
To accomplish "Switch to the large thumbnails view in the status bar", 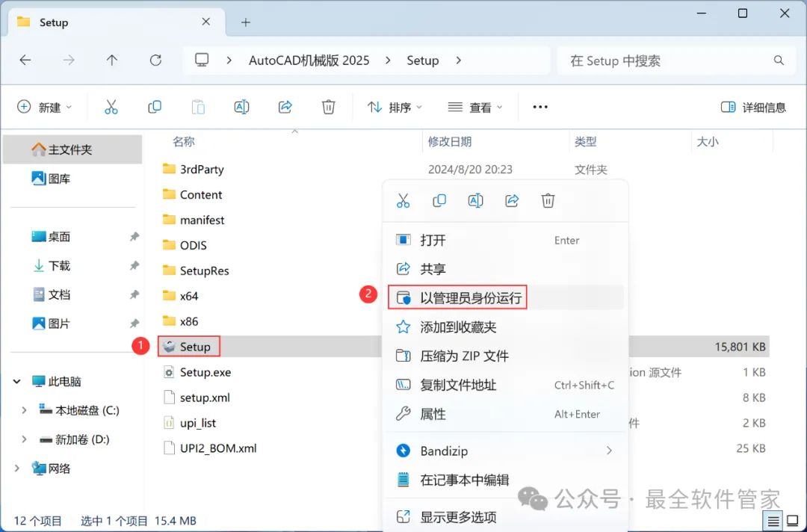I will [x=793, y=522].
